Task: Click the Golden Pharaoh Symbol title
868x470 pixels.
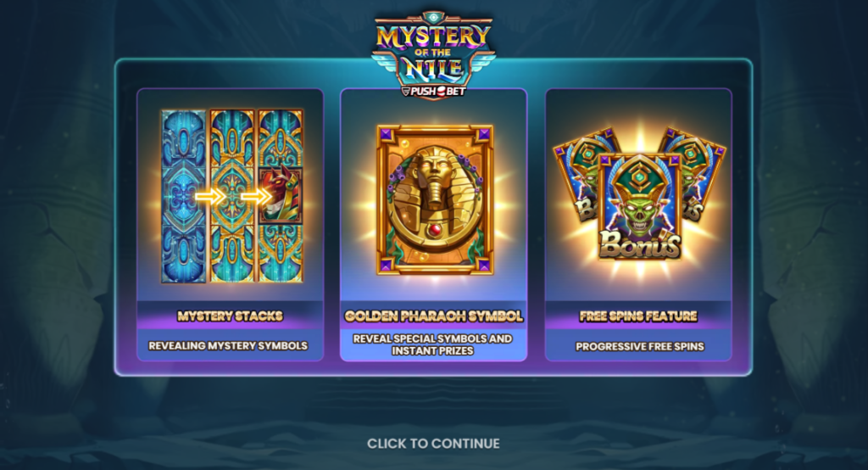Action: tap(433, 316)
